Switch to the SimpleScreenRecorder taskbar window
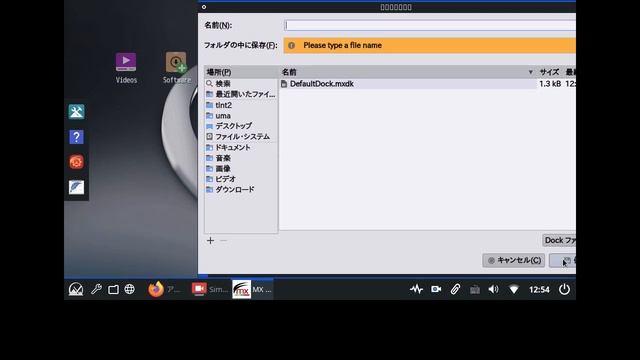640x360 pixels. 210,289
